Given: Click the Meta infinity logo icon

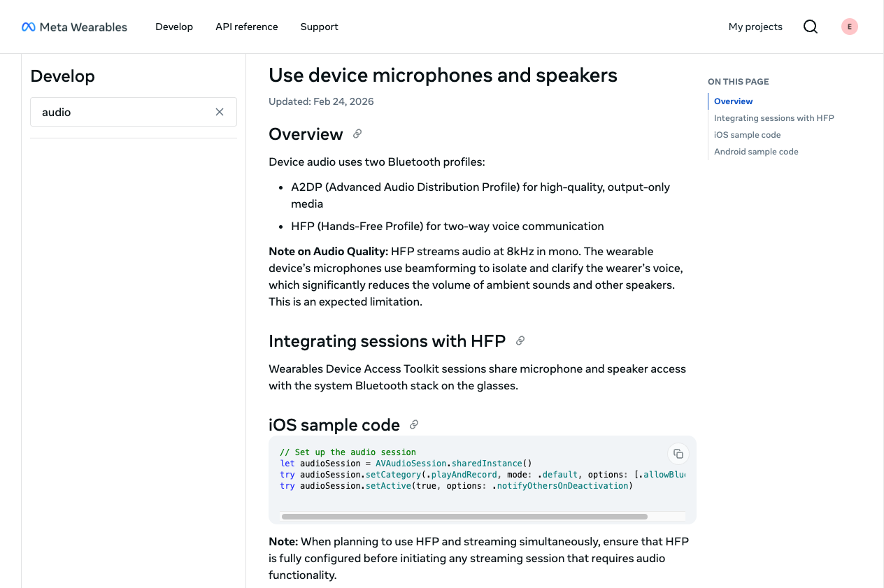Looking at the screenshot, I should tap(28, 27).
